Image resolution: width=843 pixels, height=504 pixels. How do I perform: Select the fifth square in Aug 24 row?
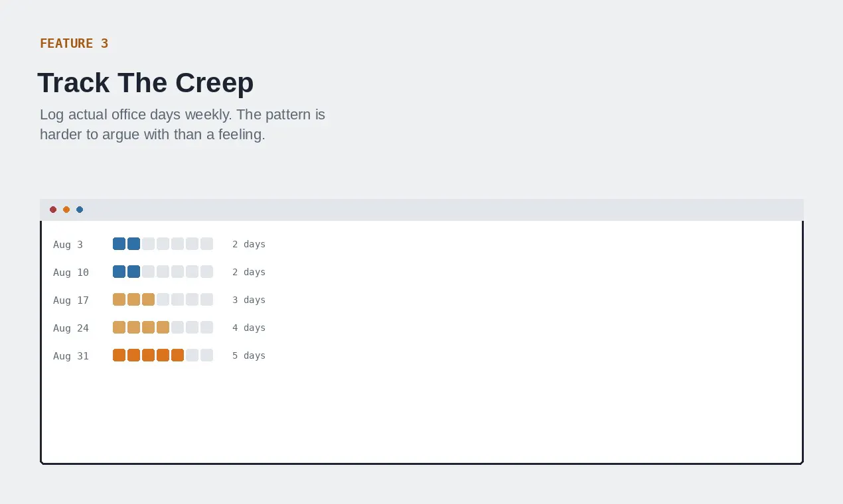pyautogui.click(x=178, y=328)
